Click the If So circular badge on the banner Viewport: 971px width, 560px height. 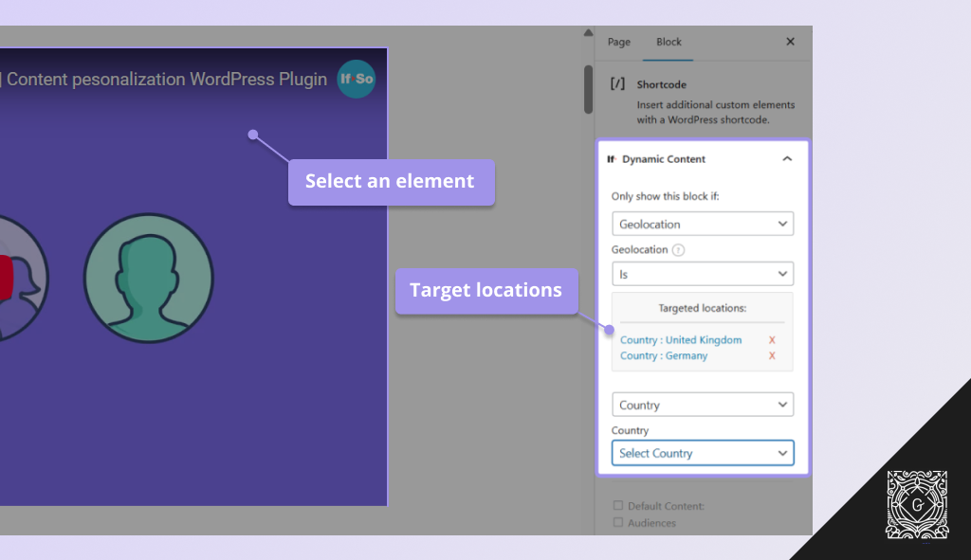[x=356, y=80]
